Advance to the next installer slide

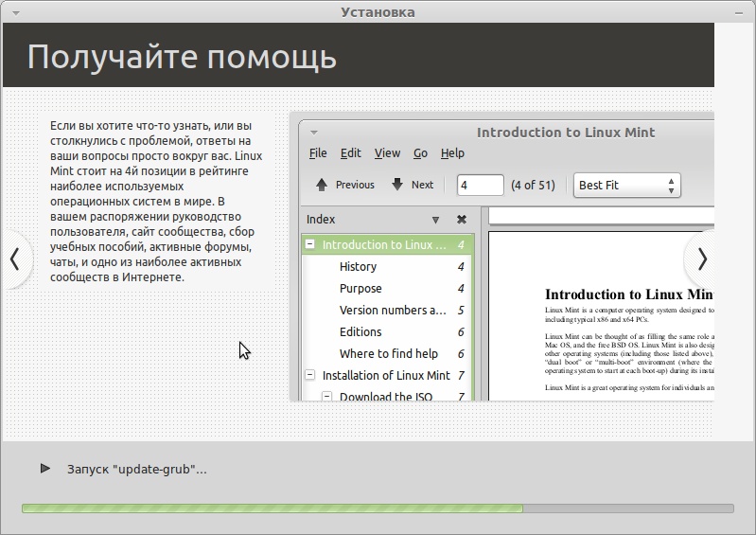701,259
